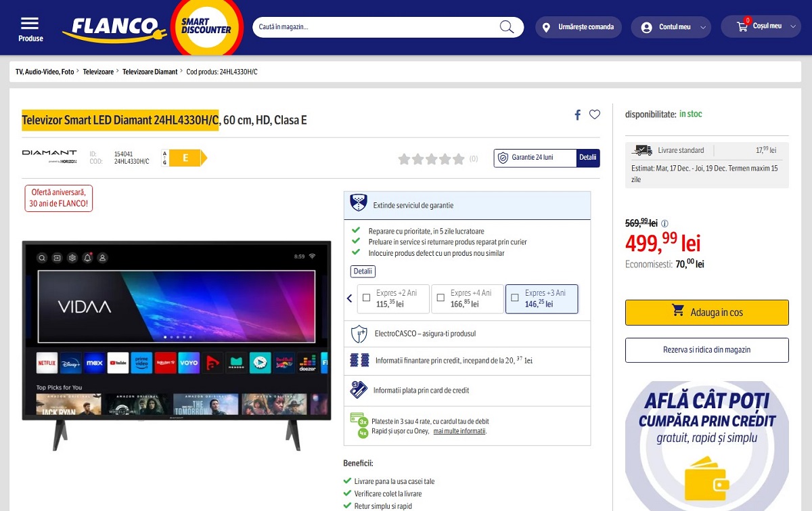The height and width of the screenshot is (511, 812).
Task: Open the Televizoare Diamant breadcrumb
Action: tap(150, 72)
